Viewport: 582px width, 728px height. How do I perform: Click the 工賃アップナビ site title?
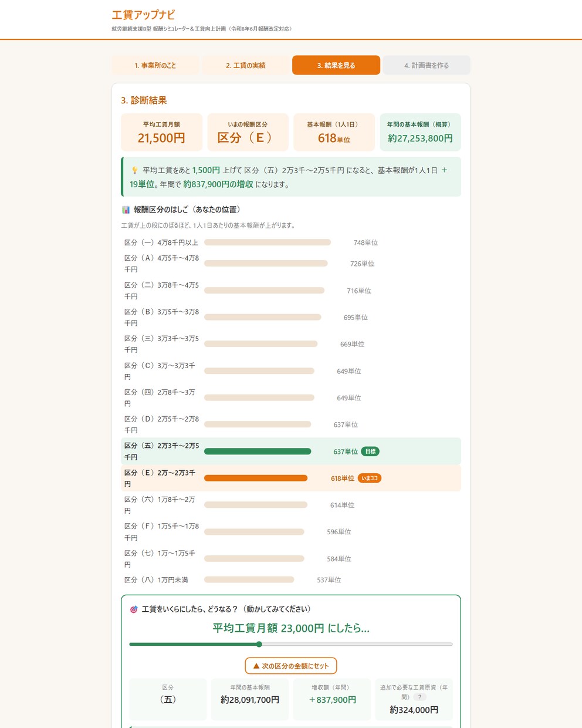pos(143,15)
